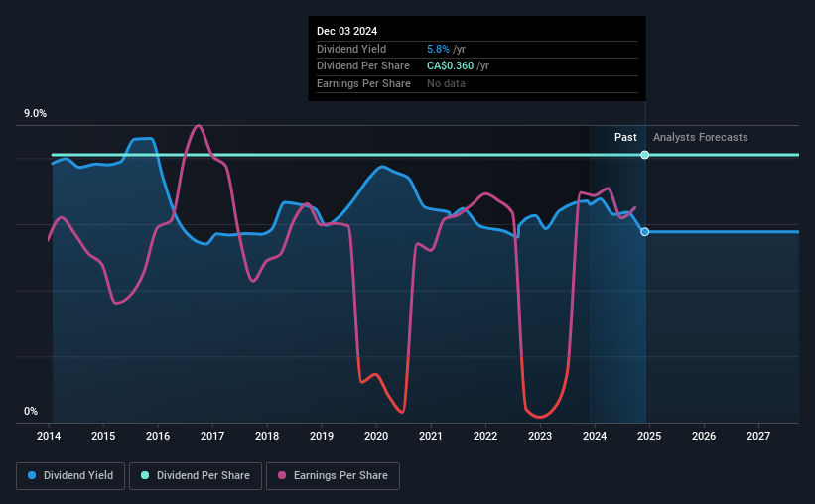
Task: Toggle the Dividend Per Share legend button
Action: tap(196, 476)
